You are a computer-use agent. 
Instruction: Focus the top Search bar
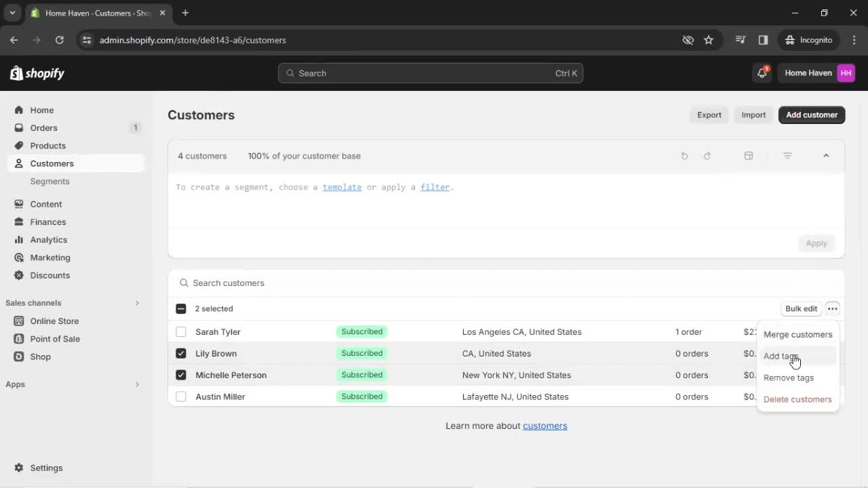pyautogui.click(x=431, y=73)
